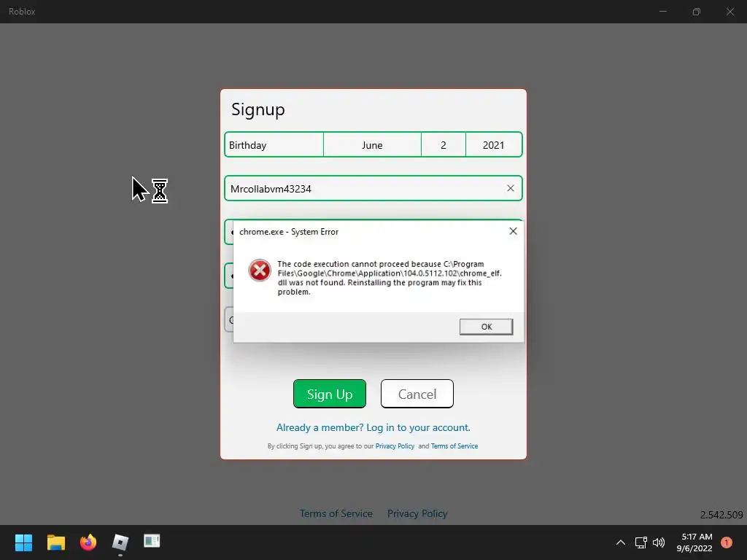Open the notification badge in taskbar
747x560 pixels.
coord(726,542)
